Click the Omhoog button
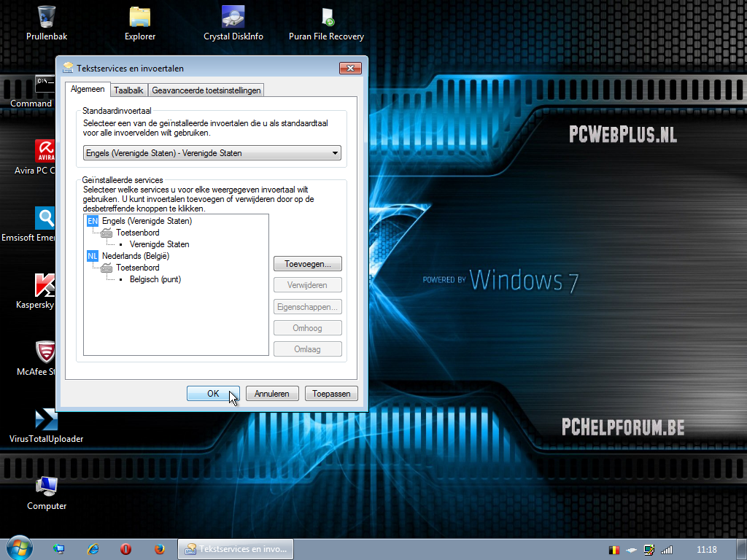 [x=308, y=327]
